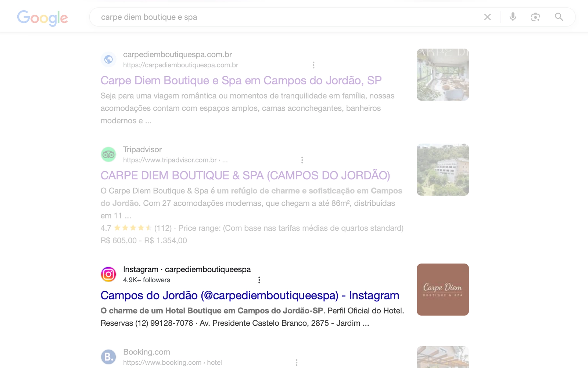Click the 'https://carpediemboutiquespa.com.br' URL text
The width and height of the screenshot is (588, 368).
click(181, 65)
